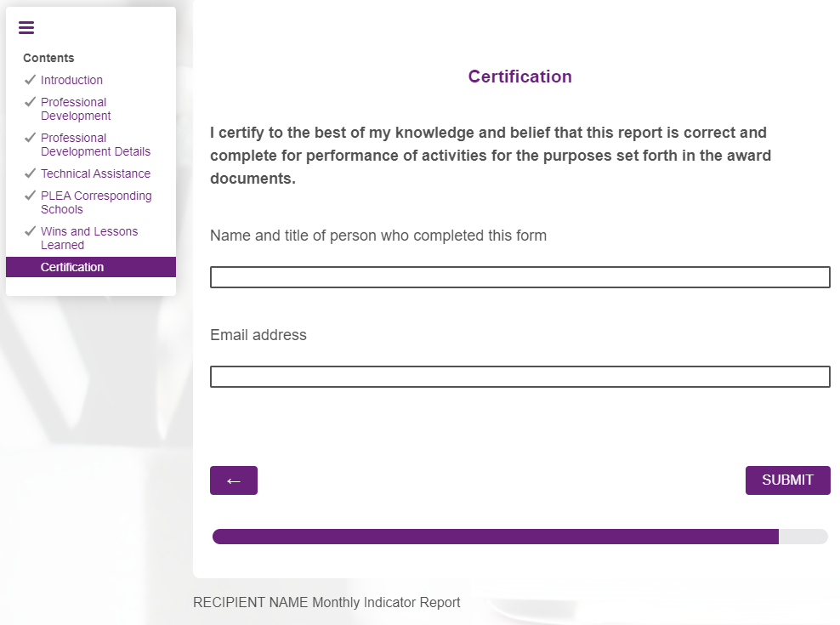This screenshot has width=840, height=625.
Task: Click the checkmark beside Professional Development Details
Action: click(31, 138)
